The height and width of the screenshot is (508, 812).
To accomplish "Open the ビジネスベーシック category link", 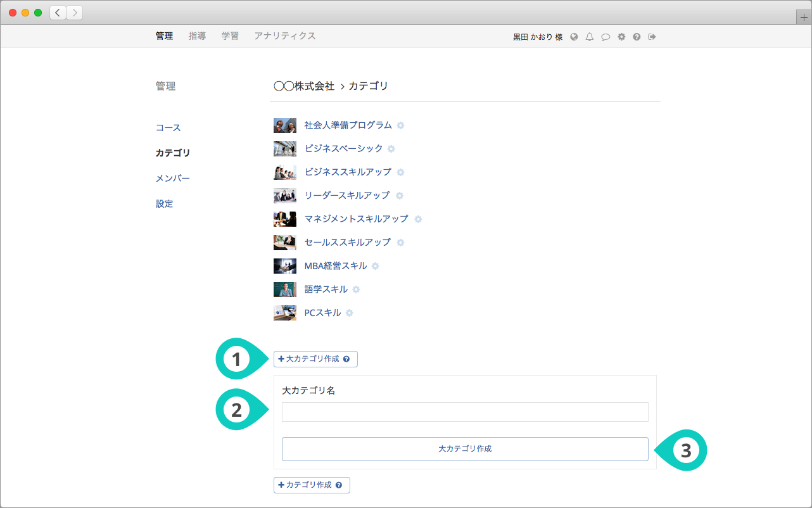I will 343,148.
